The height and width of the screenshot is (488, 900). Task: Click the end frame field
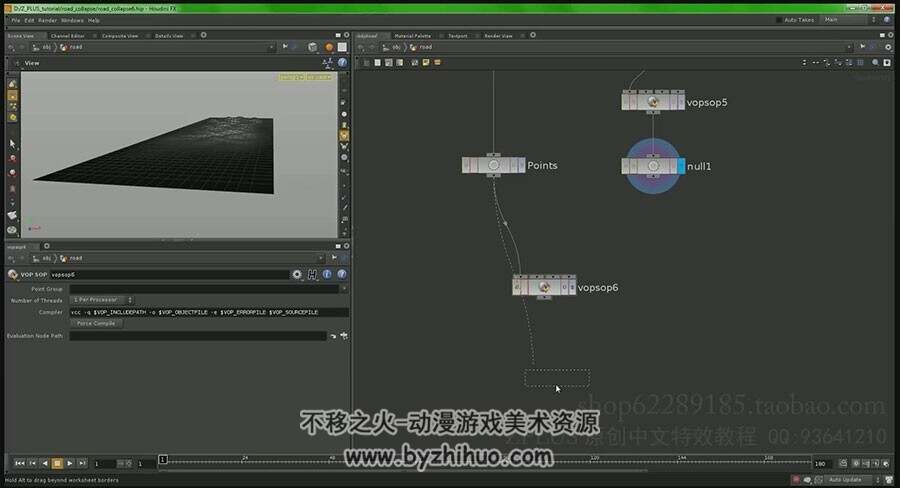coord(823,463)
